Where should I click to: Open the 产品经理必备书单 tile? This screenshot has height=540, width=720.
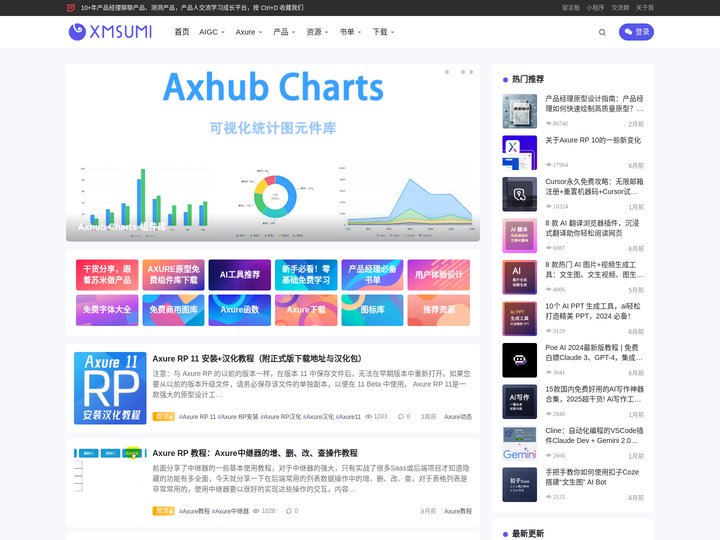coord(372,275)
